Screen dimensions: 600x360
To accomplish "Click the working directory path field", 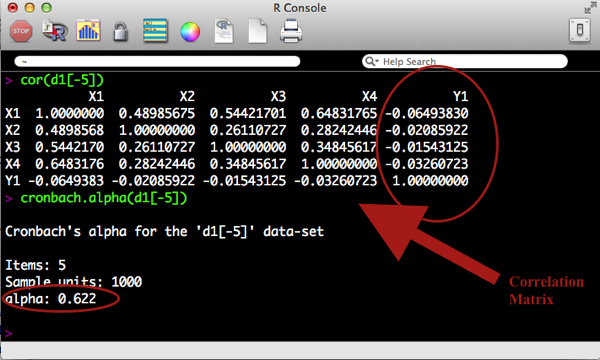I will tap(157, 61).
